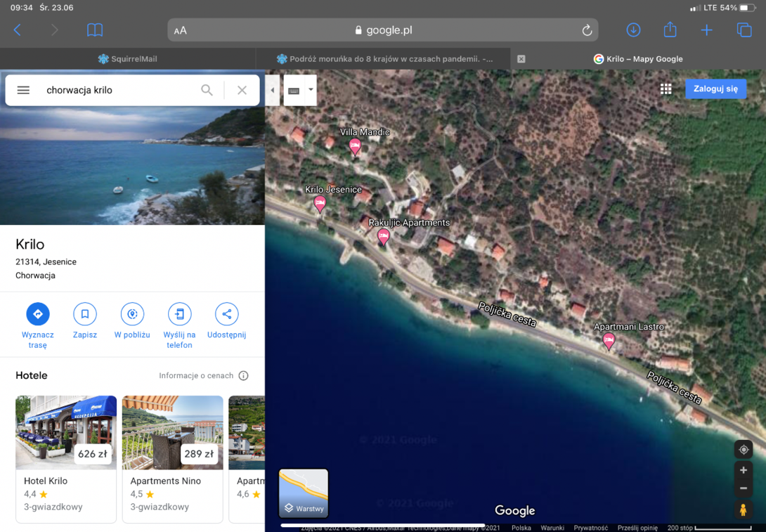
Task: Click Zapisz bookmark icon
Action: 85,313
